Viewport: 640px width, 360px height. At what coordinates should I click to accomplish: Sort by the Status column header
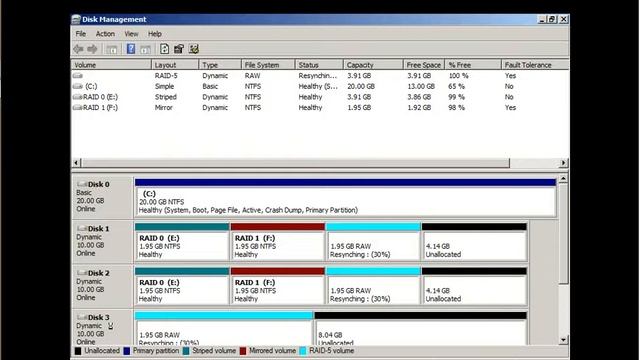[x=319, y=65]
